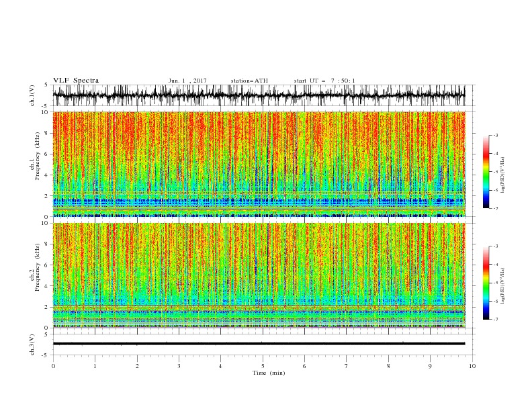Click the "3" tick on the time axis
Image resolution: width=532 pixels, height=411 pixels.
[179, 366]
